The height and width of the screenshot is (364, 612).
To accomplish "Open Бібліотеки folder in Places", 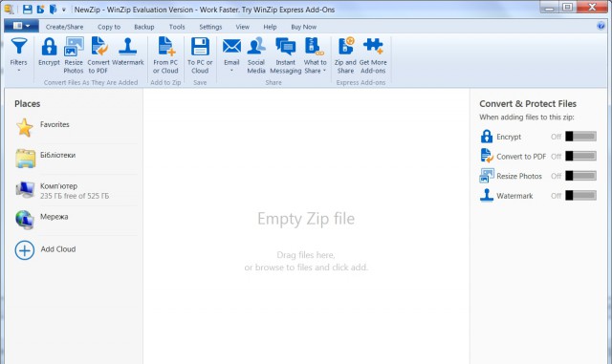I will (x=26, y=159).
